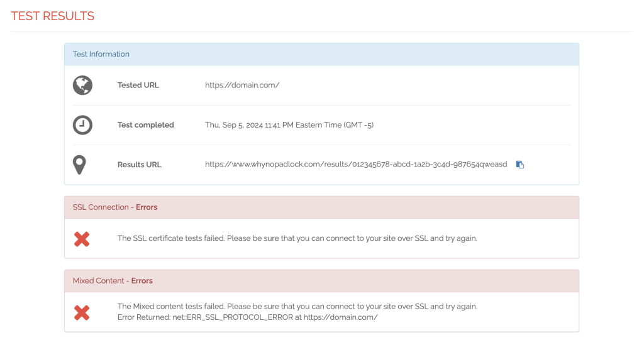Click the TEST RESULTS page heading
Screen dimensions: 644x340
pyautogui.click(x=53, y=16)
